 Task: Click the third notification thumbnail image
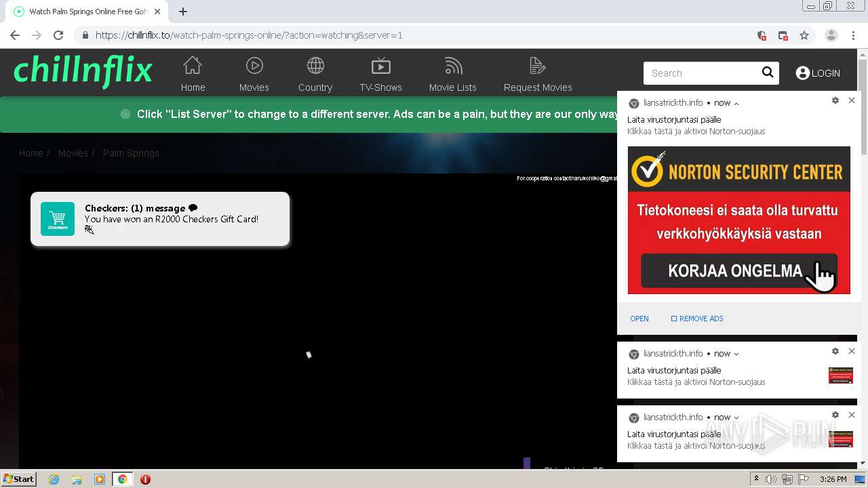tap(841, 439)
